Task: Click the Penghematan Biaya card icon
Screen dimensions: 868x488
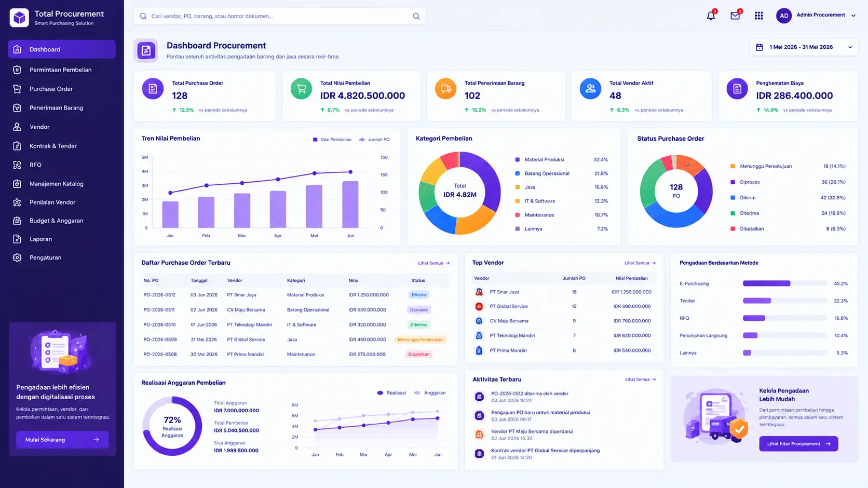Action: point(737,89)
